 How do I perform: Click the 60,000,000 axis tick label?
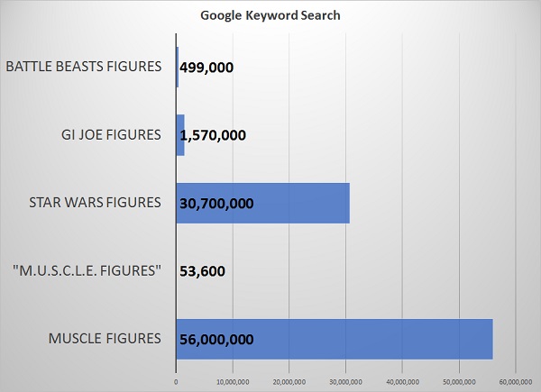click(x=516, y=382)
